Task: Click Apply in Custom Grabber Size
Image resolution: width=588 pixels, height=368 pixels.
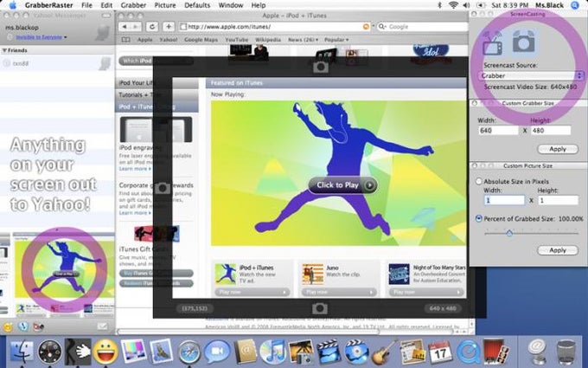Action: pyautogui.click(x=558, y=149)
